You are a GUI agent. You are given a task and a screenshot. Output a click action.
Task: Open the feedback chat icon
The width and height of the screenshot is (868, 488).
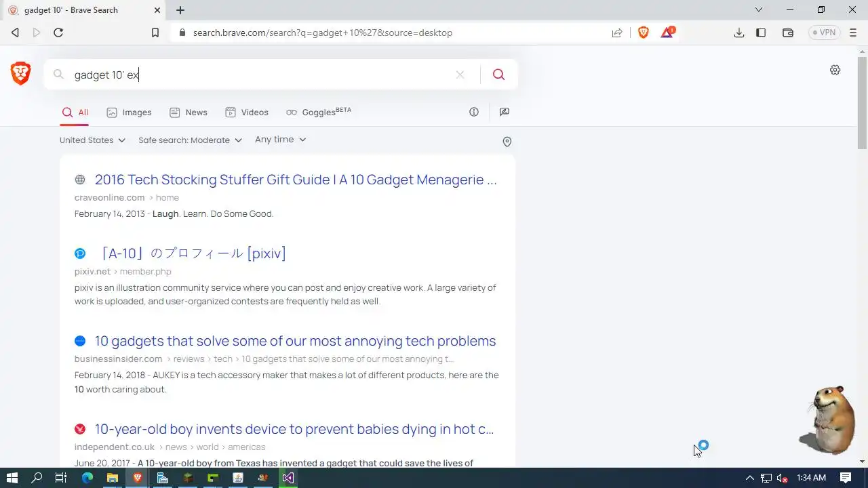point(504,112)
